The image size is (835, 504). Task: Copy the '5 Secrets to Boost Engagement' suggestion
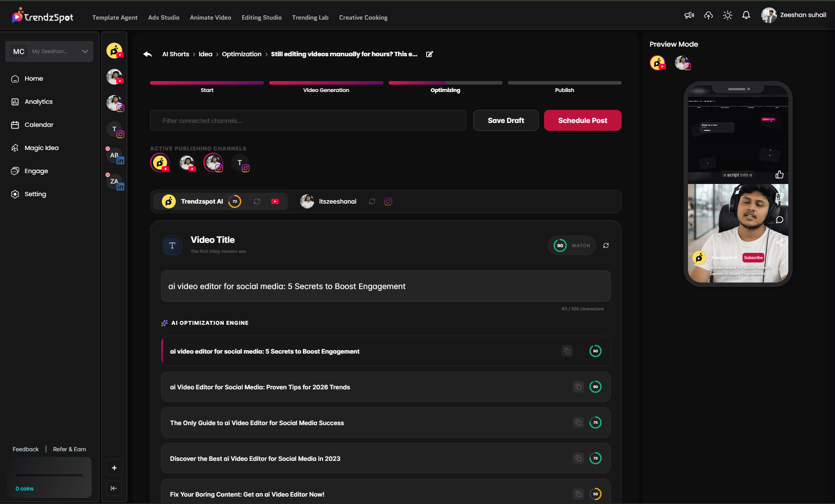coord(567,351)
